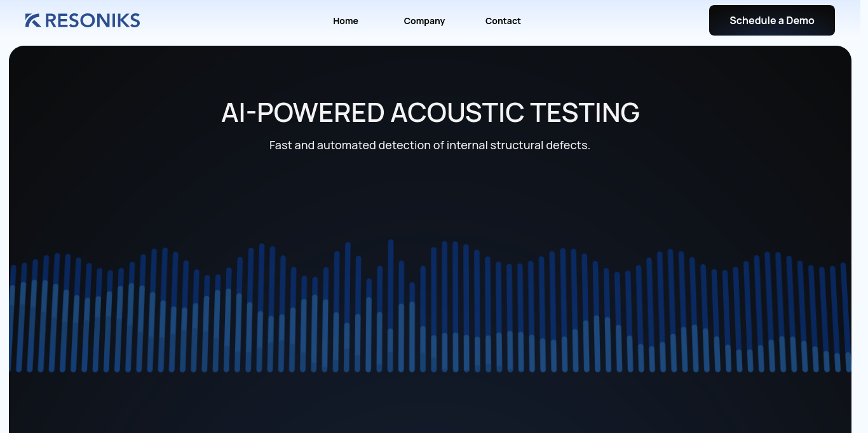868x433 pixels.
Task: Click the word Fast in subtitle
Action: click(x=280, y=145)
